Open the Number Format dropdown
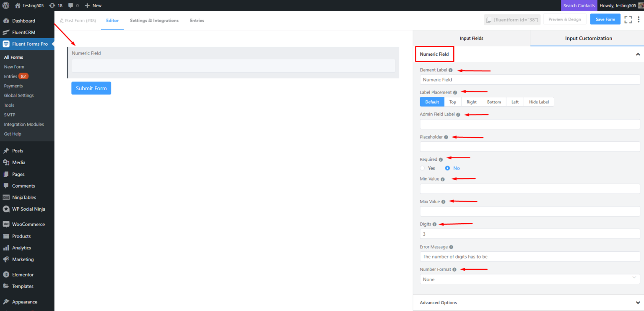The image size is (644, 311). click(530, 279)
